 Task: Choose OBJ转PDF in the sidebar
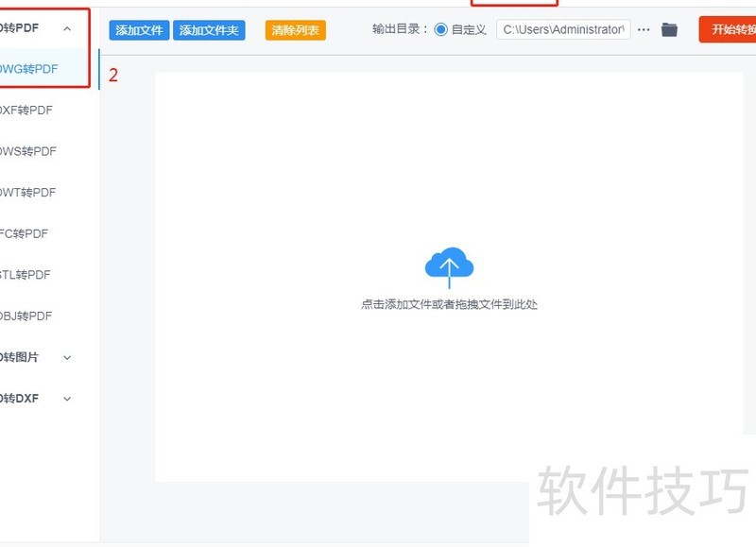28,316
